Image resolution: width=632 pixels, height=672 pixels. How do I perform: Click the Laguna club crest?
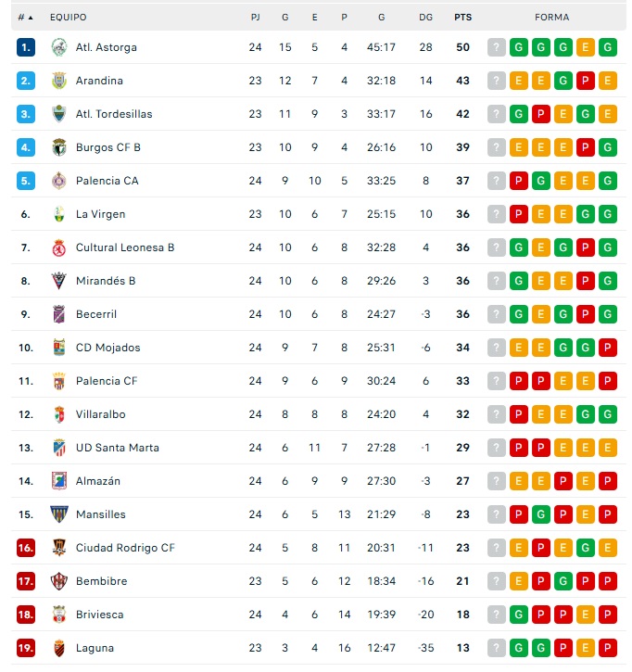pos(58,648)
